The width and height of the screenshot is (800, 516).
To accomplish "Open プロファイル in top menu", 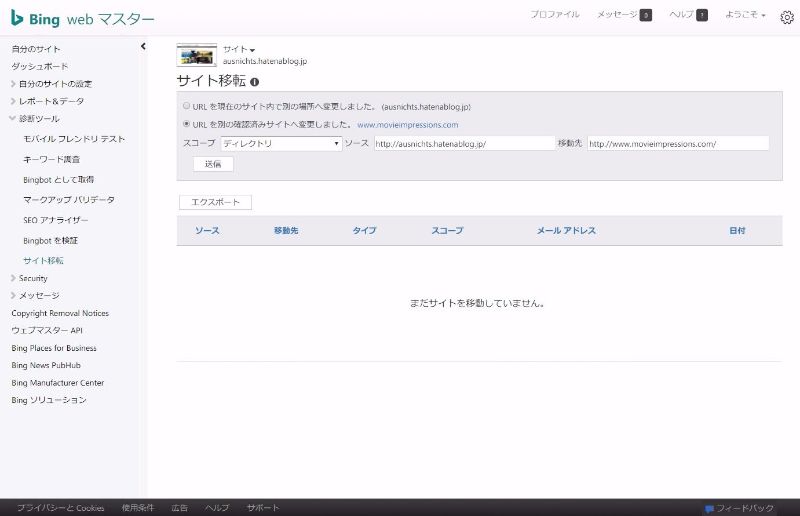I will (555, 15).
